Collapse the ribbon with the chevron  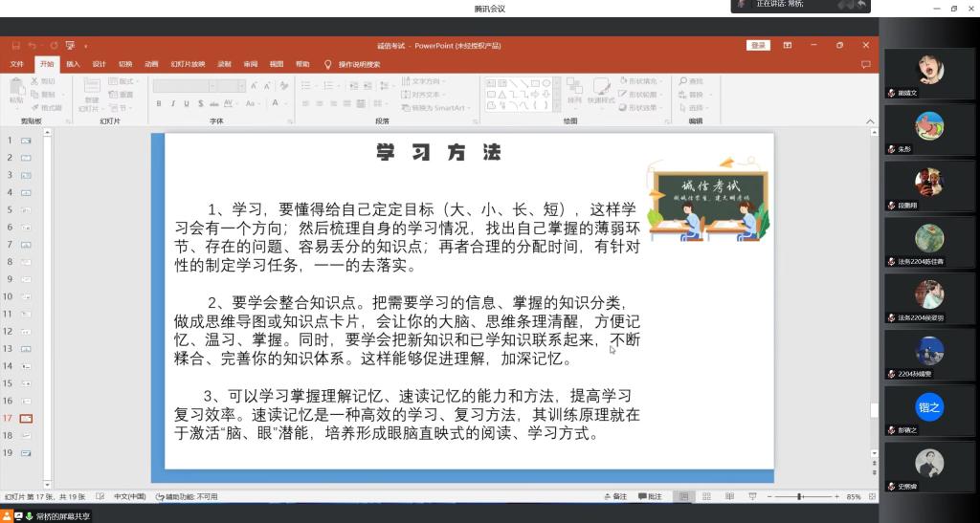click(869, 121)
